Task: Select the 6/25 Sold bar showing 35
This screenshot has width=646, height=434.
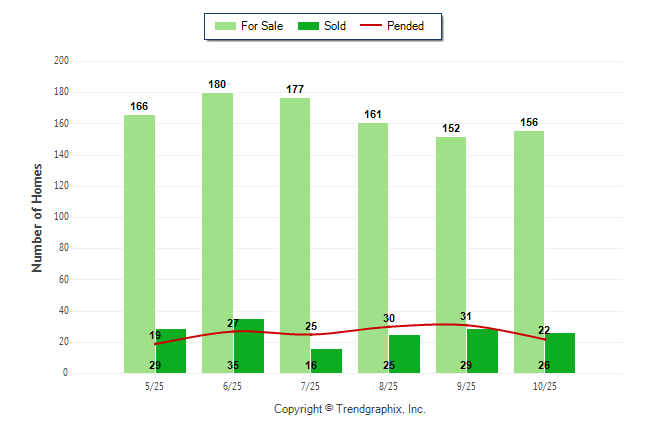Action: tap(249, 345)
